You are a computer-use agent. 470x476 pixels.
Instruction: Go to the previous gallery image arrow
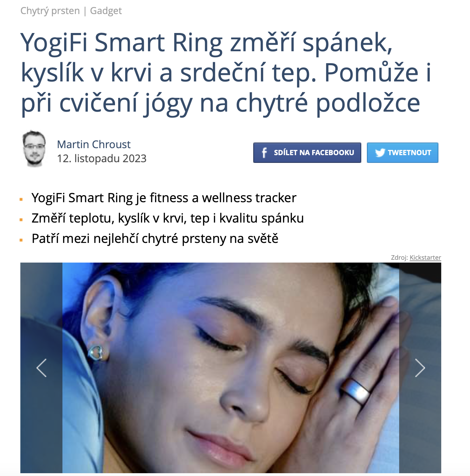click(41, 368)
